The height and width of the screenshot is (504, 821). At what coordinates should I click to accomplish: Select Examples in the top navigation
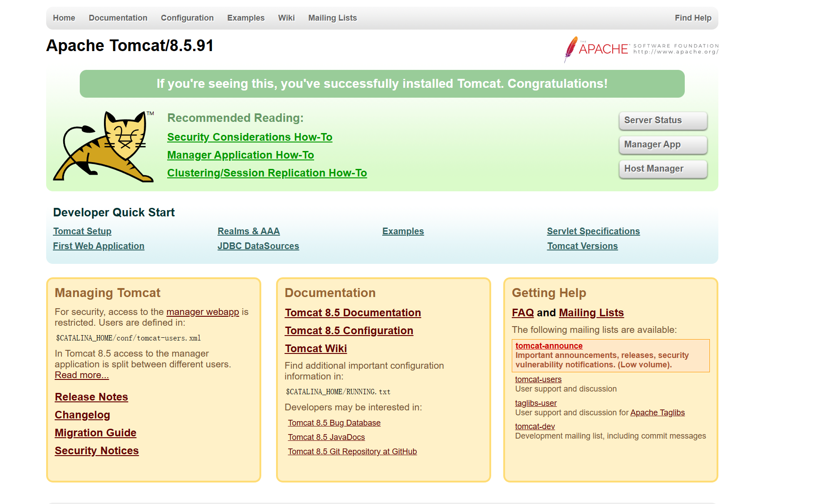[x=246, y=18]
